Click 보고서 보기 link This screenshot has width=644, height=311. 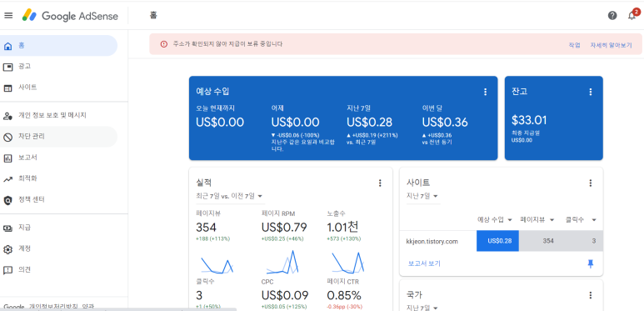tap(424, 263)
